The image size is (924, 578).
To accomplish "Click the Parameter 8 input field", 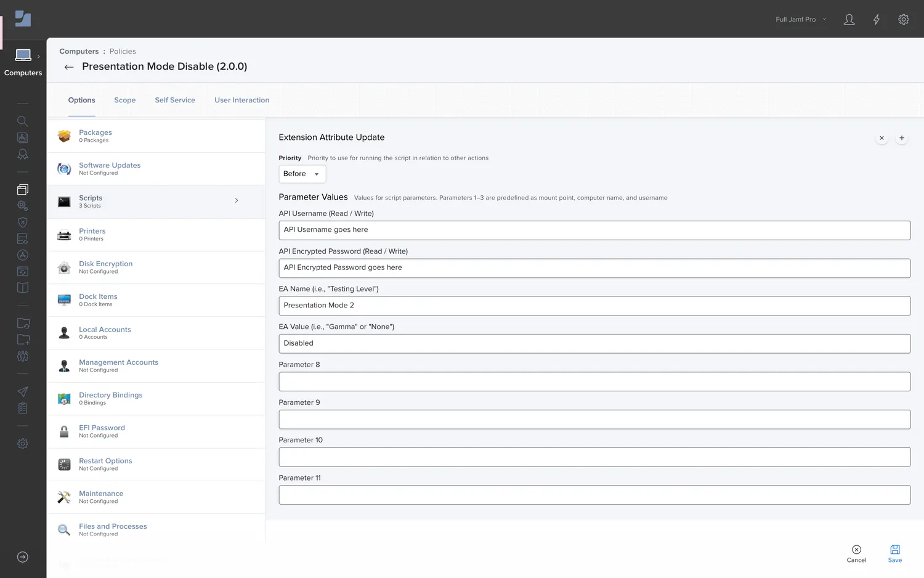I will (594, 381).
